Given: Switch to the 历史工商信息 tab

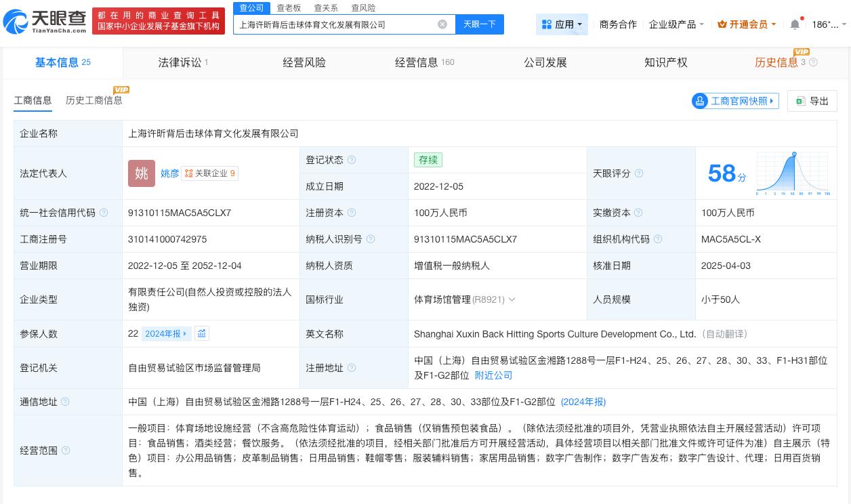Looking at the screenshot, I should 94,100.
